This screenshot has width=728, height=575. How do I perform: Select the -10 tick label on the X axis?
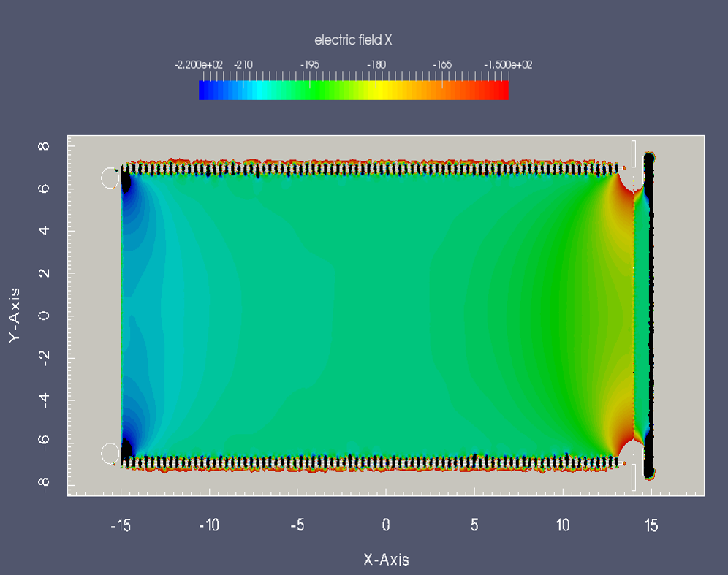click(x=210, y=525)
